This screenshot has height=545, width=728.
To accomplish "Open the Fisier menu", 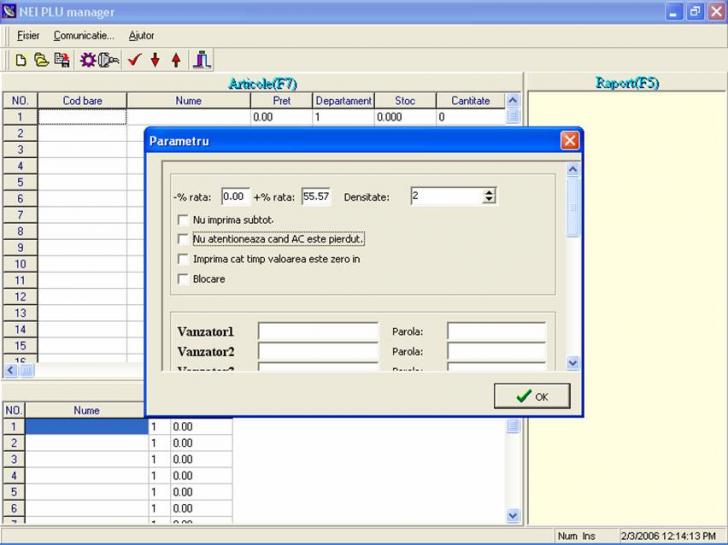I will (x=28, y=35).
